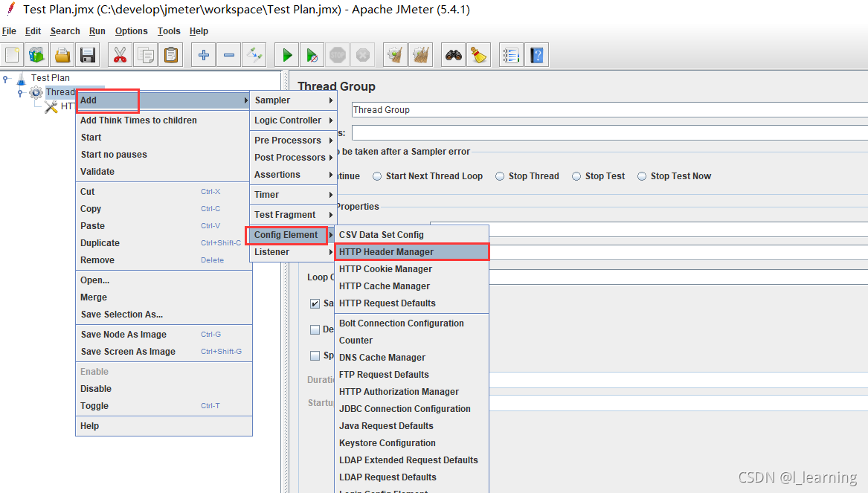Open the Function Helper list icon
Screen dimensions: 868x493
510,55
